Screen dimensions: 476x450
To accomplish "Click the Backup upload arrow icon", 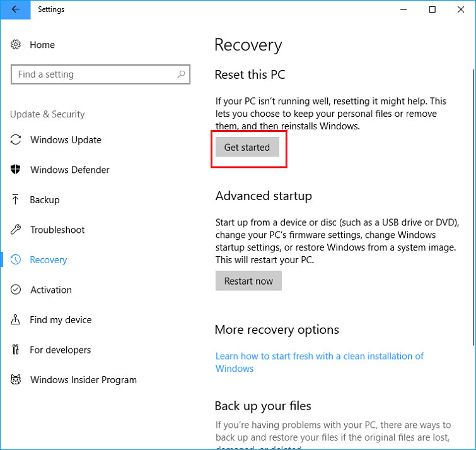I will pyautogui.click(x=16, y=200).
